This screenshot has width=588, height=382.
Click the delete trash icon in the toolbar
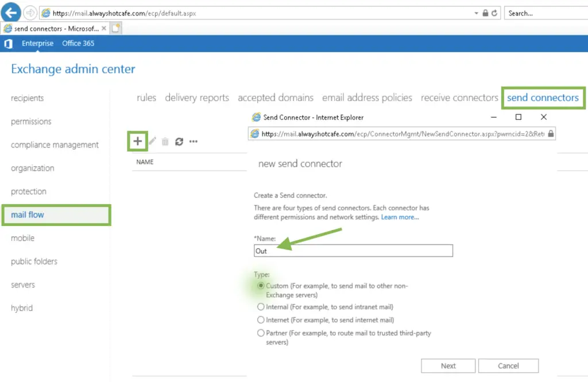(x=165, y=142)
